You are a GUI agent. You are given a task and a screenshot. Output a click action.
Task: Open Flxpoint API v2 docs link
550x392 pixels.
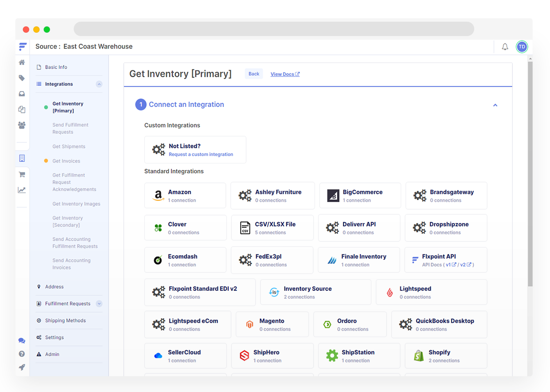(466, 265)
